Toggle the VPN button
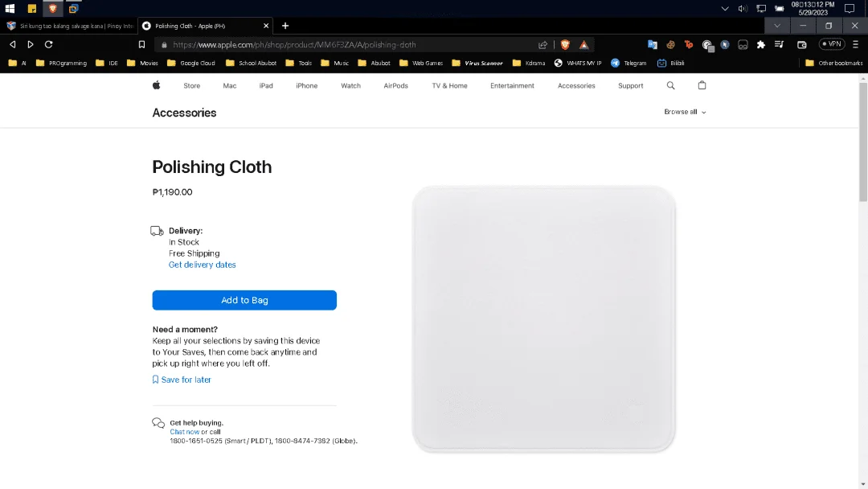868x489 pixels. 832,44
